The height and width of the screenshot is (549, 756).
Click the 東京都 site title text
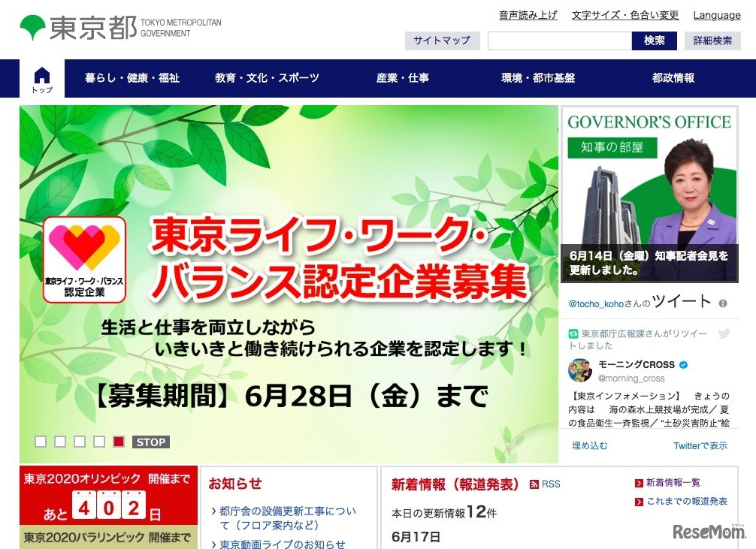93,28
